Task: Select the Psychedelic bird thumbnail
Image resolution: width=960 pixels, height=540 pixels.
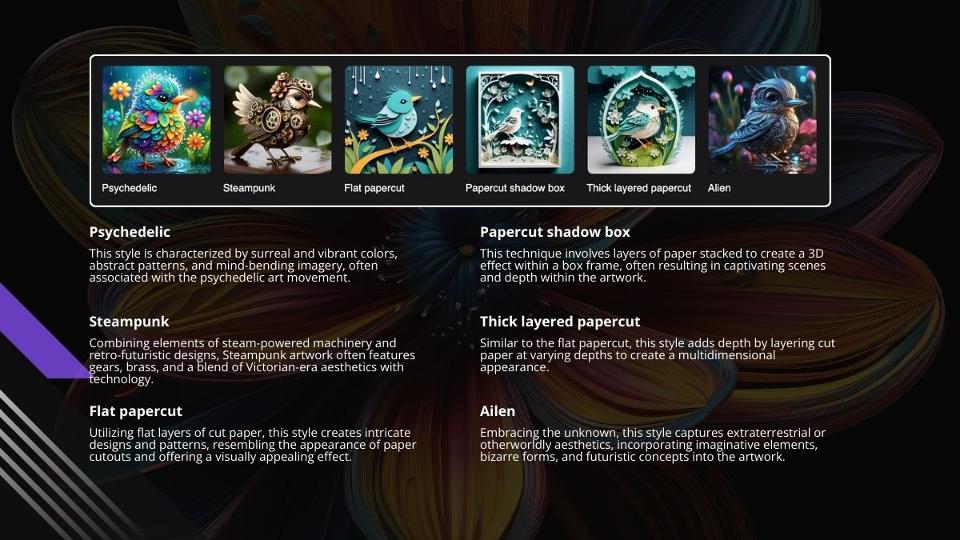Action: tap(156, 120)
